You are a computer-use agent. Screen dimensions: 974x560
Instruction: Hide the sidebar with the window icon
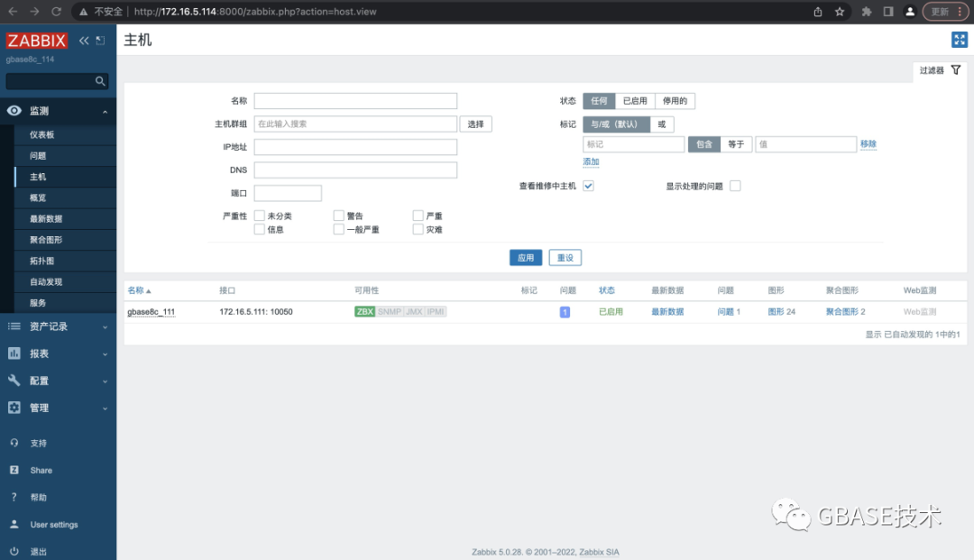tap(101, 41)
